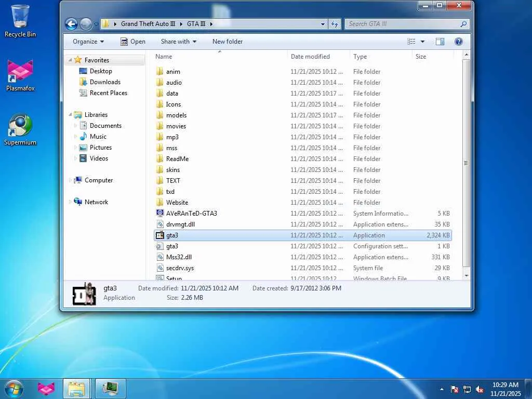The width and height of the screenshot is (532, 399).
Task: Sort by Date modified column header
Action: point(318,57)
